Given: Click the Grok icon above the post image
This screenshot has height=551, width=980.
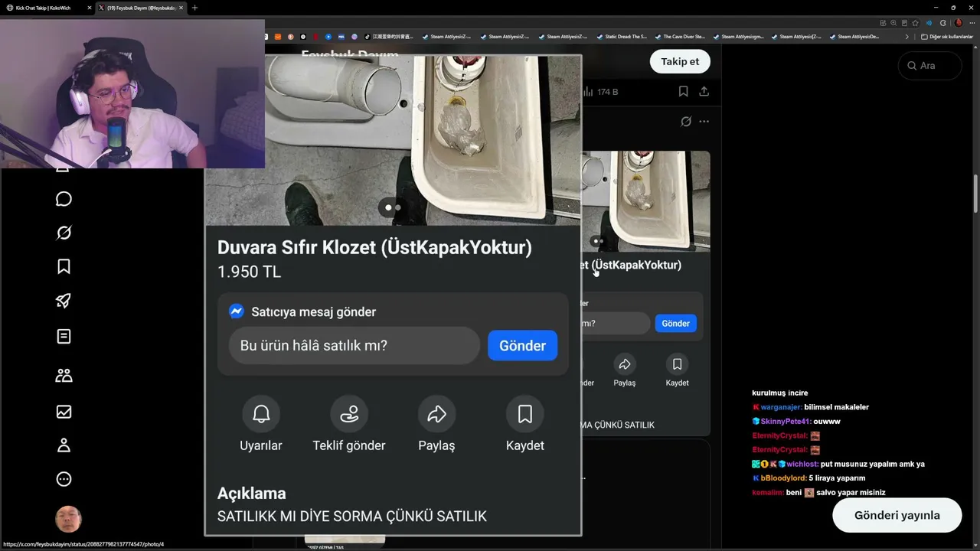Looking at the screenshot, I should pyautogui.click(x=686, y=121).
